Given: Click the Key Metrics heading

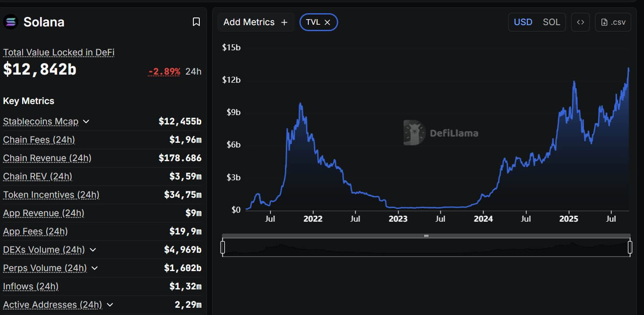Looking at the screenshot, I should click(x=29, y=101).
